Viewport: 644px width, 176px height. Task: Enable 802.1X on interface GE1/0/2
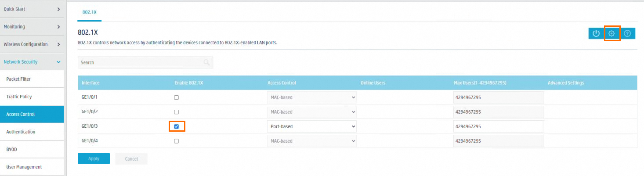click(177, 112)
